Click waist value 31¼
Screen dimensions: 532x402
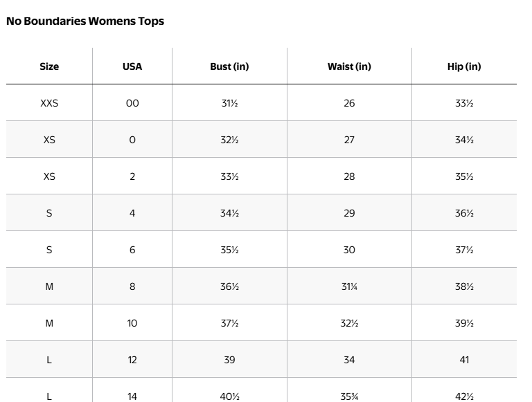[349, 286]
